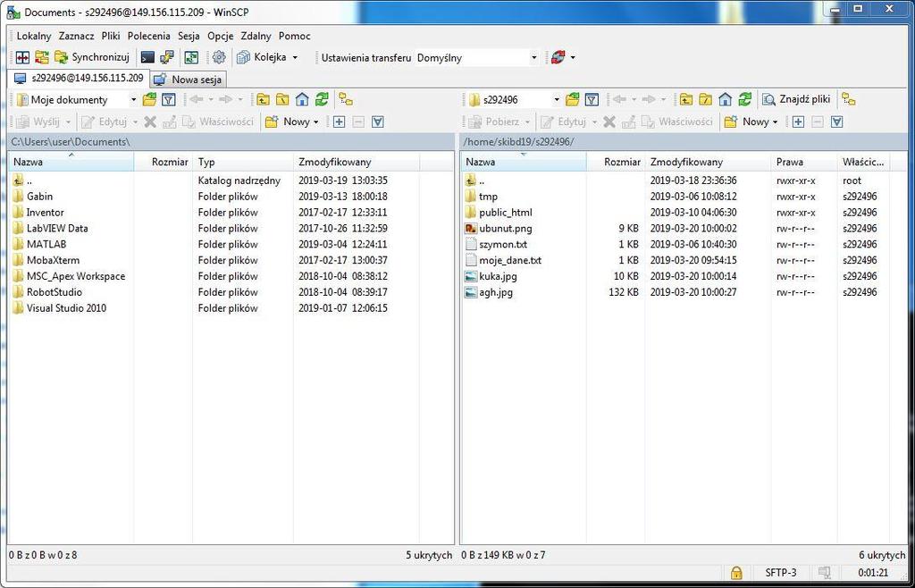The image size is (915, 588).
Task: Select the moje_dane.txt file
Action: (x=510, y=260)
